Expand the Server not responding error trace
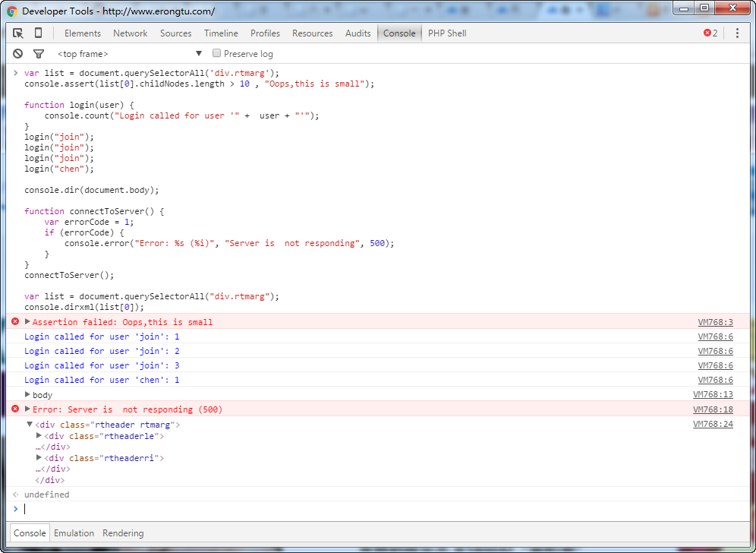Screen dimensions: 756x553 click(x=27, y=409)
